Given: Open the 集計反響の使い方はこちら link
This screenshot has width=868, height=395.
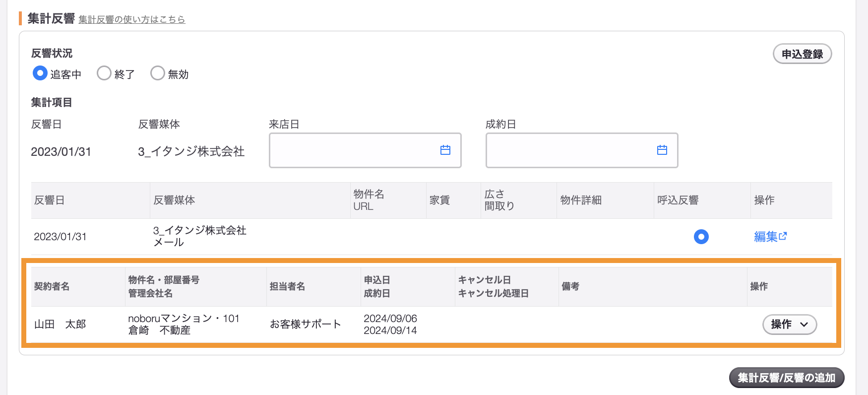Looking at the screenshot, I should [x=131, y=19].
